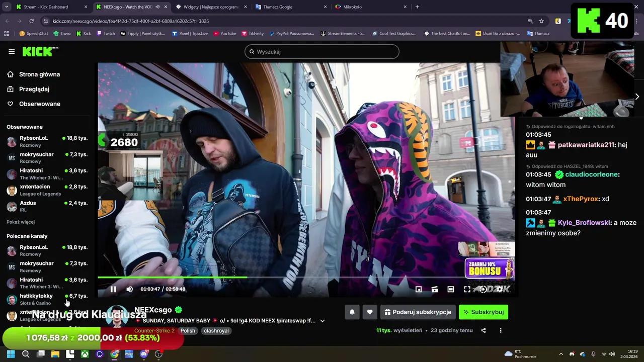
Task: Click the browser back arrow
Action: 7,21
